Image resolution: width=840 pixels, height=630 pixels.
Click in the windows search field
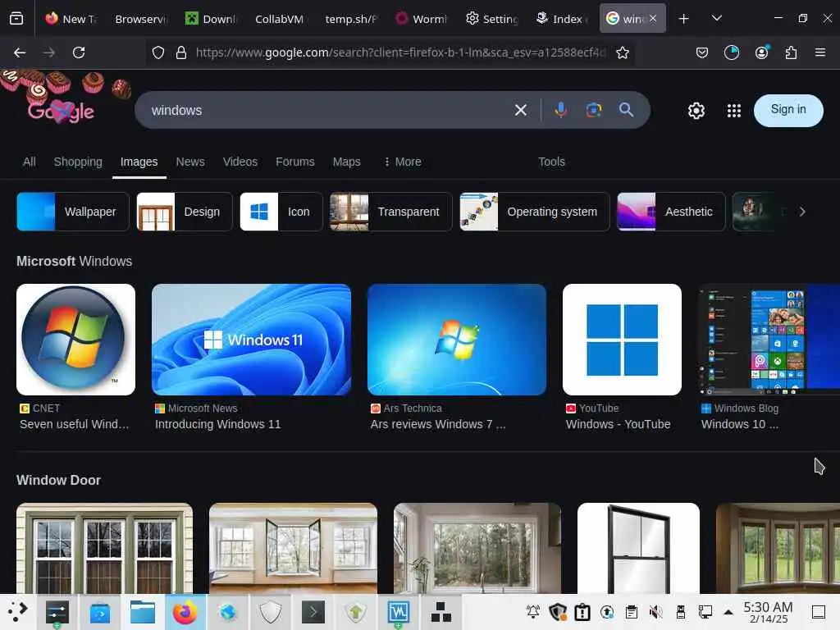[x=326, y=111]
